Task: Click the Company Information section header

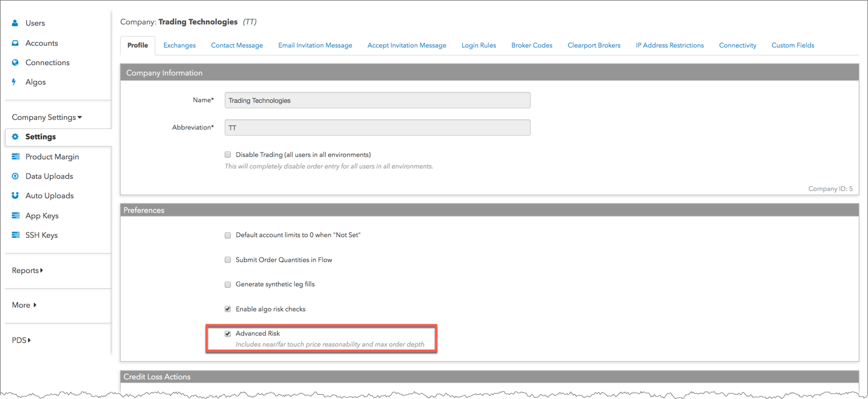Action: pyautogui.click(x=489, y=73)
